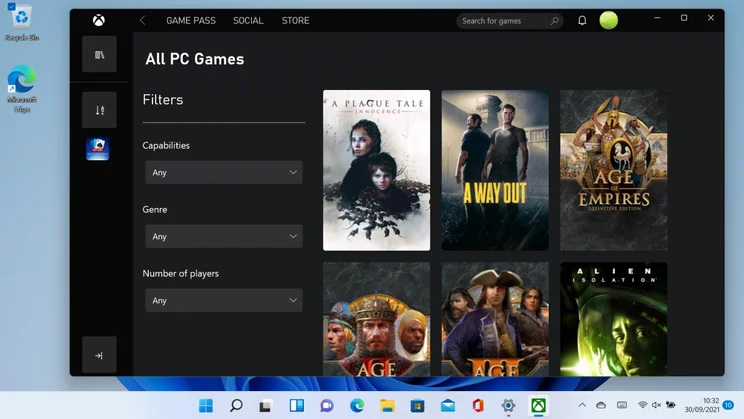
Task: Open the Genre dropdown
Action: pyautogui.click(x=224, y=236)
